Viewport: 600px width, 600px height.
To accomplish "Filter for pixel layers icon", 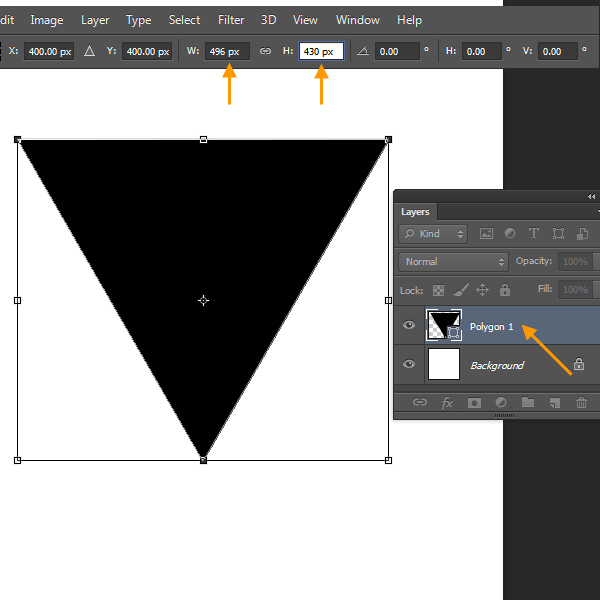I will (486, 234).
